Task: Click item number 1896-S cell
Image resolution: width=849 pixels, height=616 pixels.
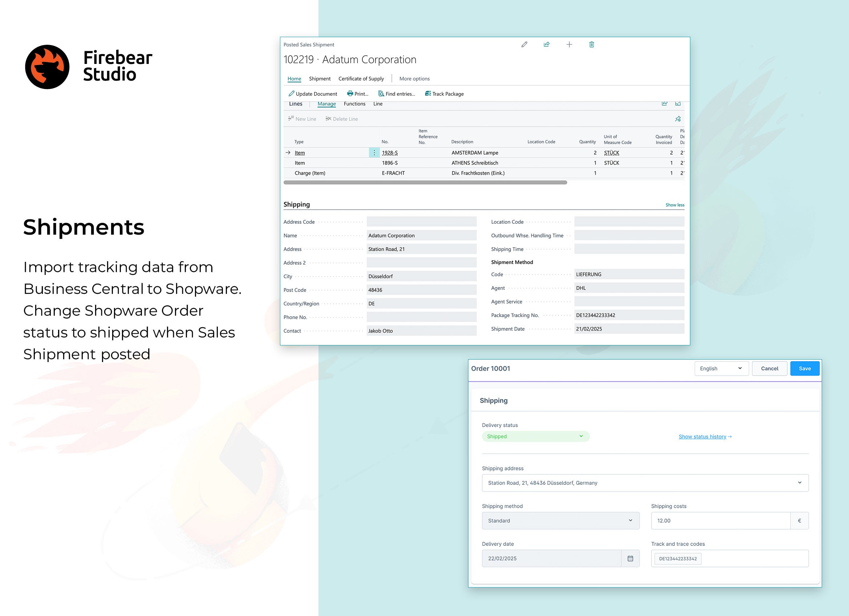Action: pos(390,163)
